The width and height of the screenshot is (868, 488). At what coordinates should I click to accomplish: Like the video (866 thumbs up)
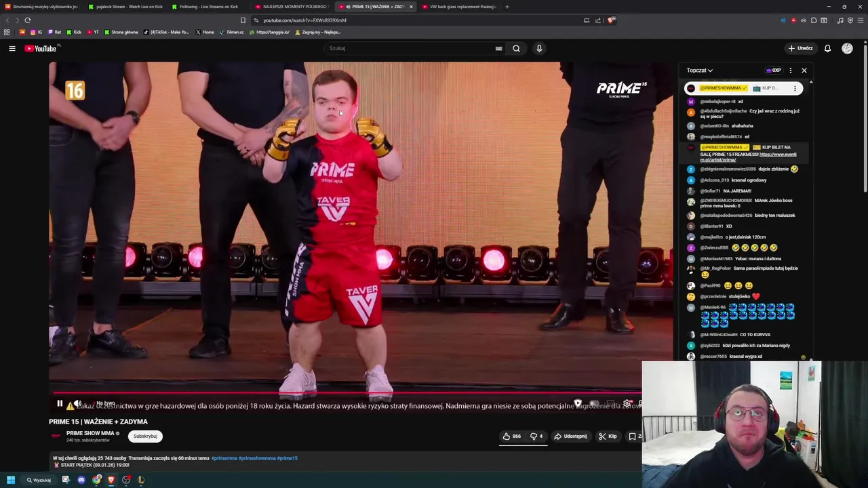pyautogui.click(x=512, y=436)
